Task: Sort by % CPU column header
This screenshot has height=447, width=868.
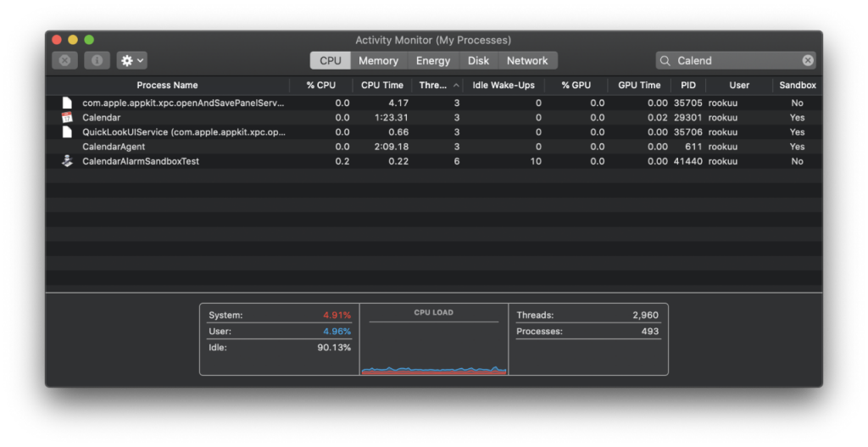Action: (x=321, y=86)
